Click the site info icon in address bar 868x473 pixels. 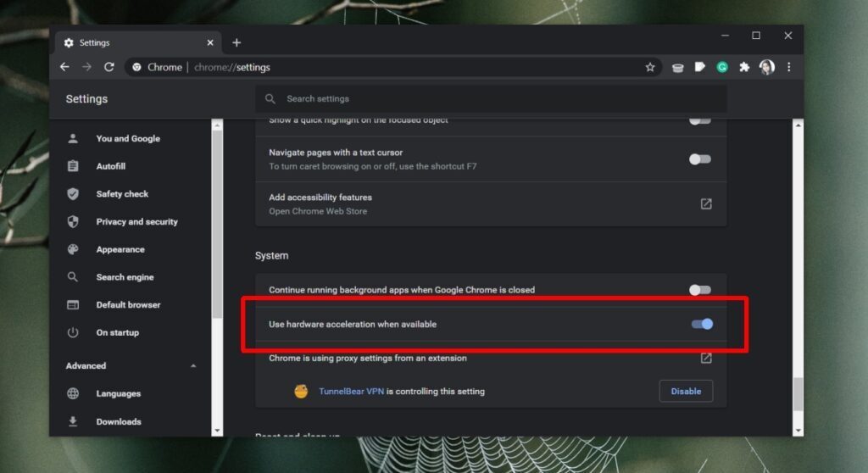[136, 67]
